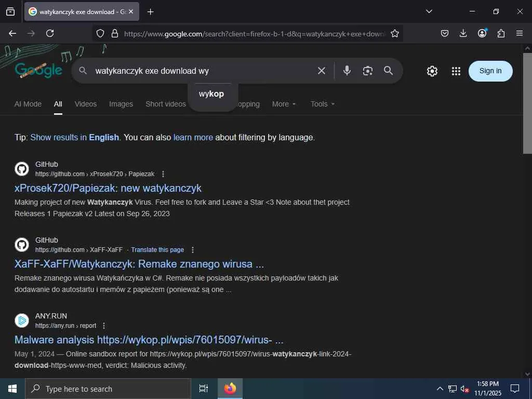532x399 pixels.
Task: Switch to Videos results tab
Action: tap(86, 104)
